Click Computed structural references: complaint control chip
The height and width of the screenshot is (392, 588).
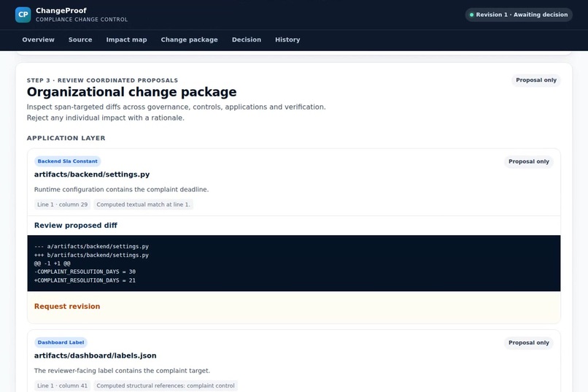click(x=166, y=385)
